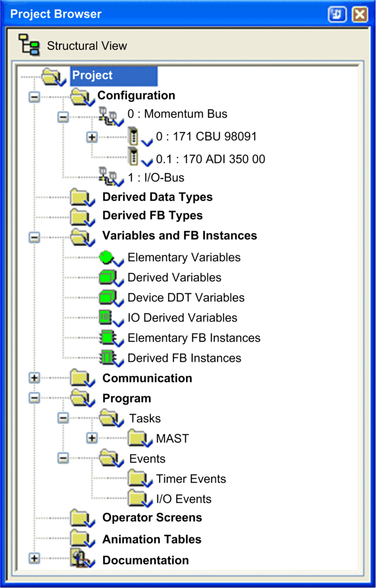Click the 171 CBU 98091 module icon
Image resolution: width=376 pixels, height=588 pixels.
139,138
